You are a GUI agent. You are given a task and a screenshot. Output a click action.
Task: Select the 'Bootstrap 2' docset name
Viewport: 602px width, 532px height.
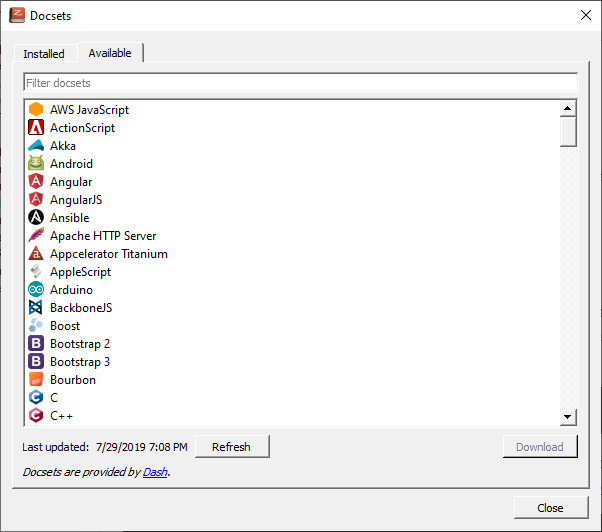80,344
